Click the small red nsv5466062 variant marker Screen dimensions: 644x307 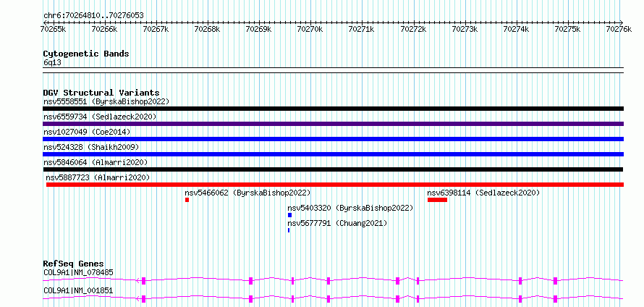pyautogui.click(x=187, y=200)
